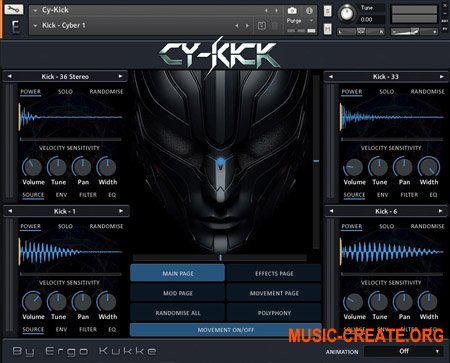Take a snapshot with the camera icon
The width and height of the screenshot is (450, 363).
coord(292,11)
